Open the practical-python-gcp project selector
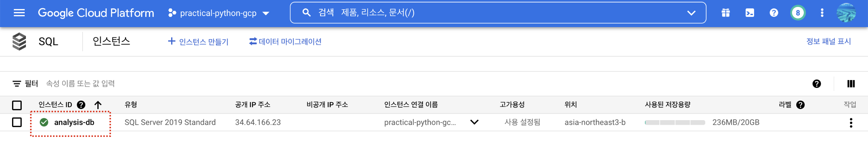868x162 pixels. tap(219, 13)
